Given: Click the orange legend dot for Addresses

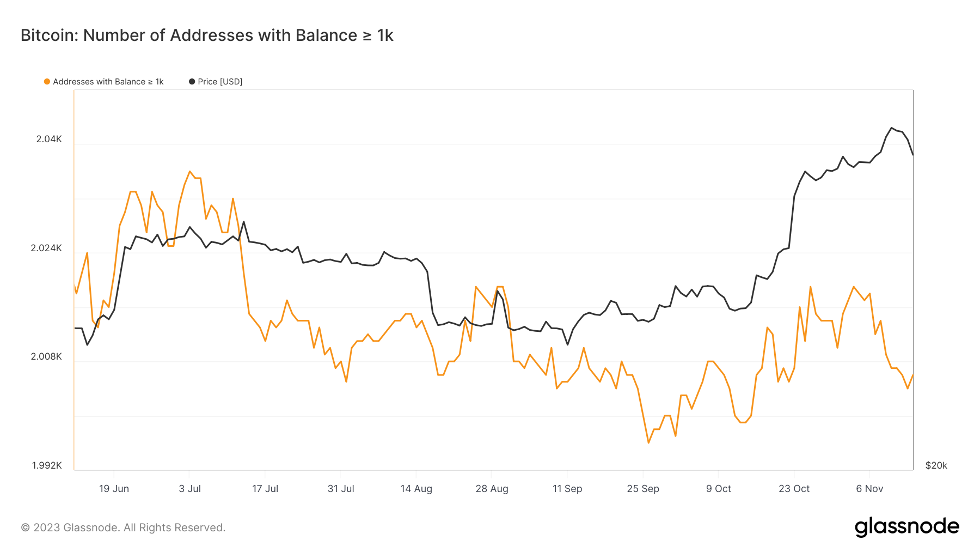Looking at the screenshot, I should point(47,82).
